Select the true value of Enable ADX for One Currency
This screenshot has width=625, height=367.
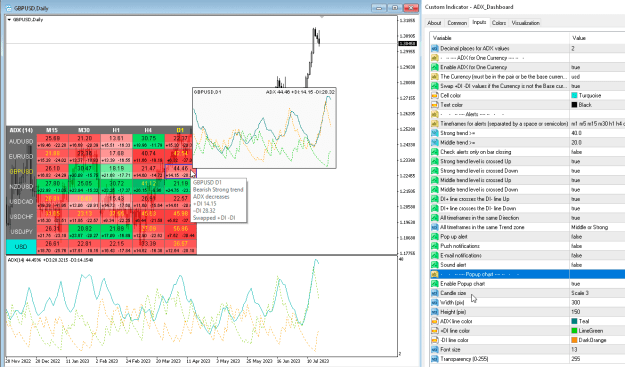(576, 67)
